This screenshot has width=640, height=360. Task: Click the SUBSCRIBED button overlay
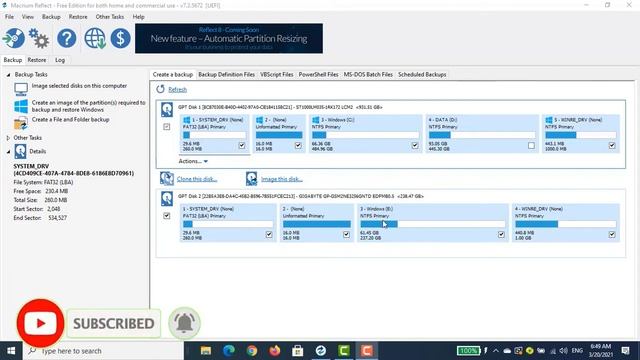click(113, 324)
